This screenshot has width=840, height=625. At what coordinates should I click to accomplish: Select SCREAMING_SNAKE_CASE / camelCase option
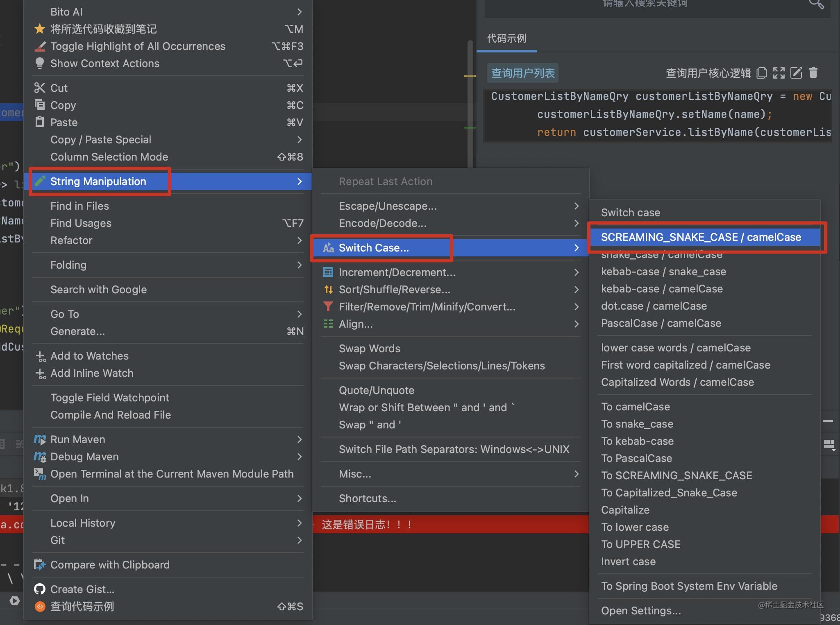point(705,237)
